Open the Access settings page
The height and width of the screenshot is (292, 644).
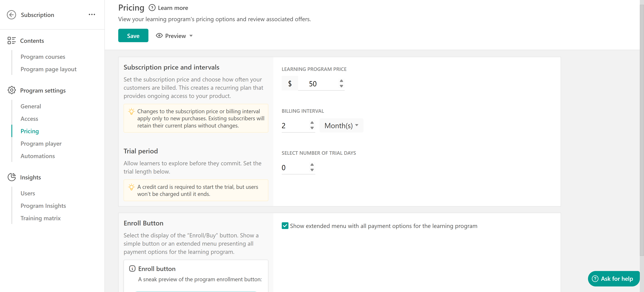tap(29, 119)
